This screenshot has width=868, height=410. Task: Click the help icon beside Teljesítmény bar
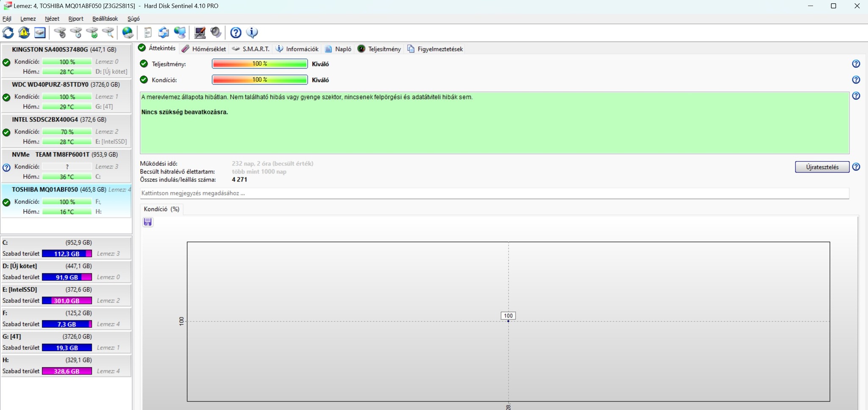(856, 64)
